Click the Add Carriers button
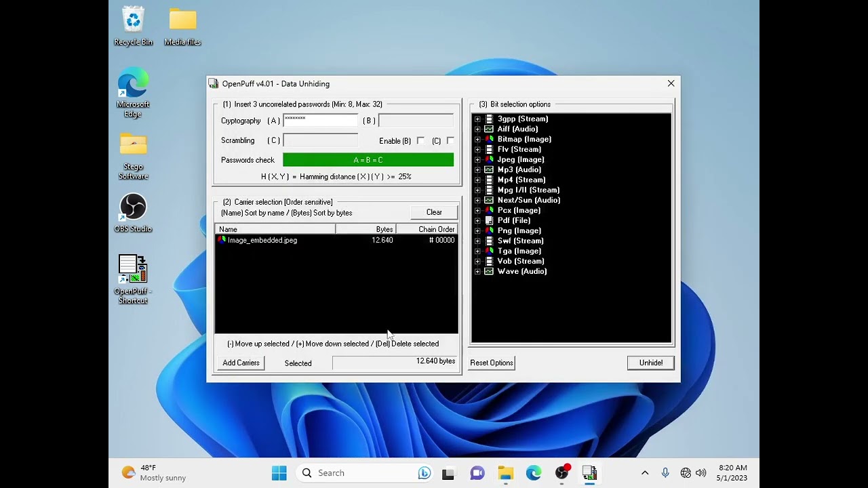868x488 pixels. (241, 363)
